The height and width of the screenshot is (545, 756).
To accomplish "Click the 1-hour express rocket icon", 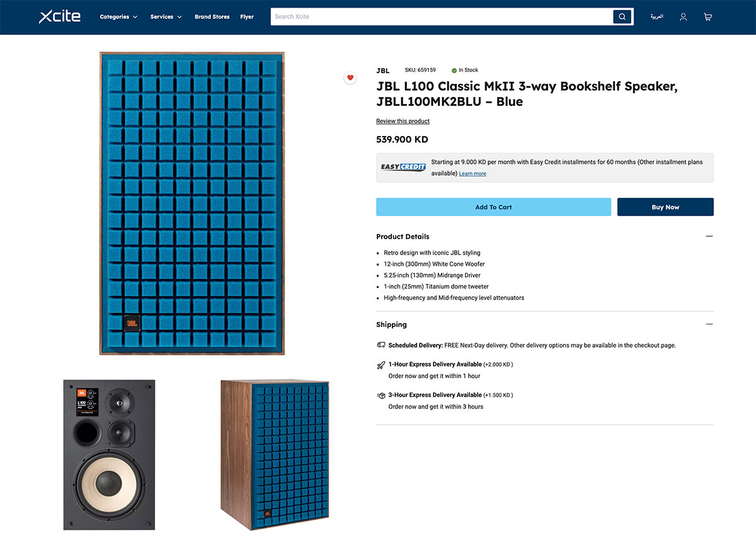I will click(381, 365).
